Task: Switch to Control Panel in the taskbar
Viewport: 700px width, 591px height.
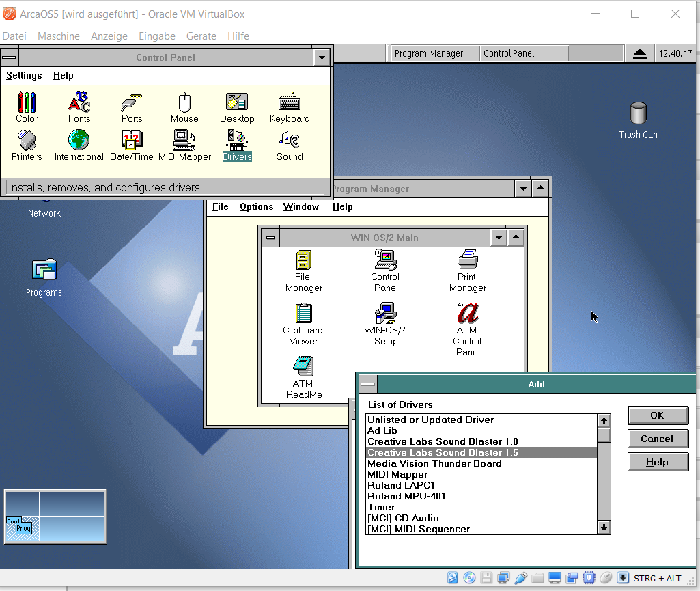Action: [x=524, y=53]
